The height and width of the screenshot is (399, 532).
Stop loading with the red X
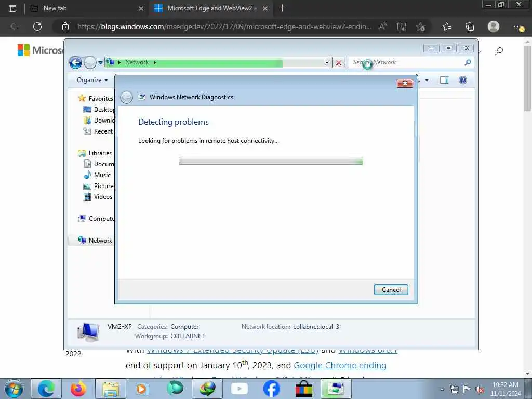[x=338, y=63]
